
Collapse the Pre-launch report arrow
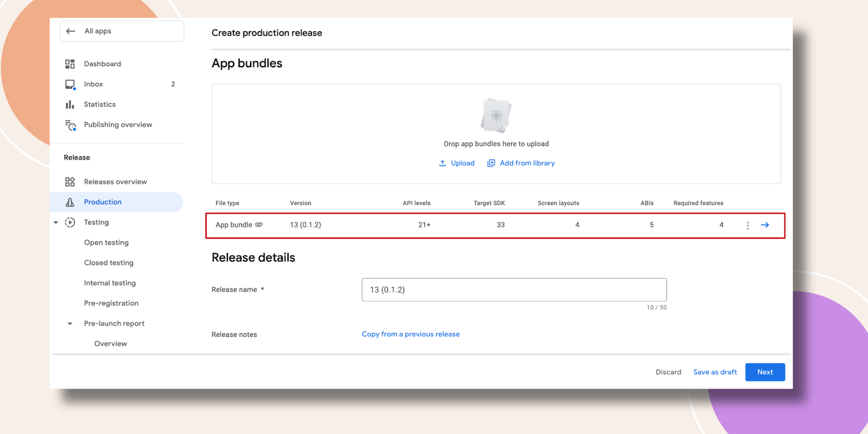(x=70, y=324)
